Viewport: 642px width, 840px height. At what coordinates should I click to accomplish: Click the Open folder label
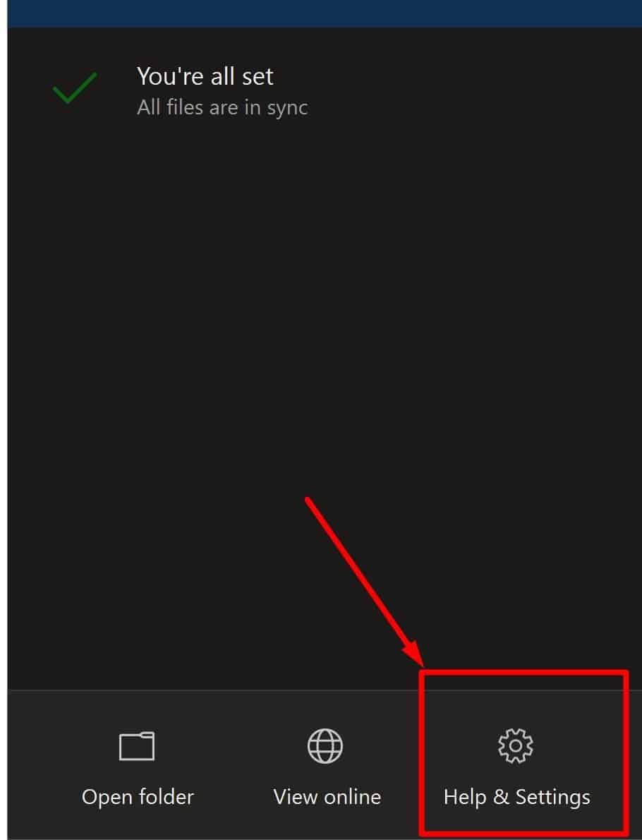click(138, 797)
